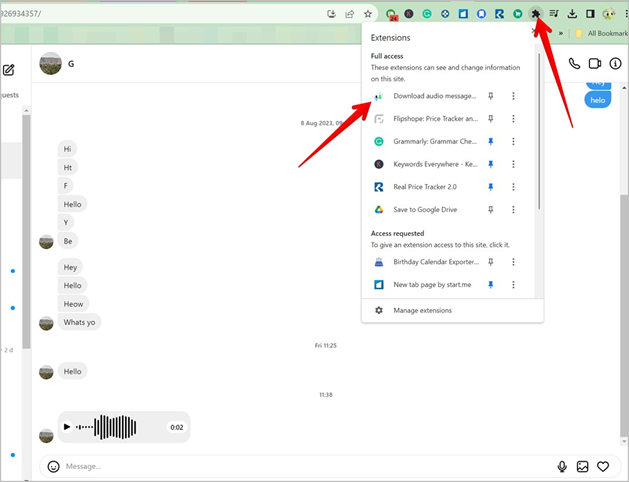Screen dimensions: 629x482
Task: Open the media control playlist icon
Action: click(554, 14)
